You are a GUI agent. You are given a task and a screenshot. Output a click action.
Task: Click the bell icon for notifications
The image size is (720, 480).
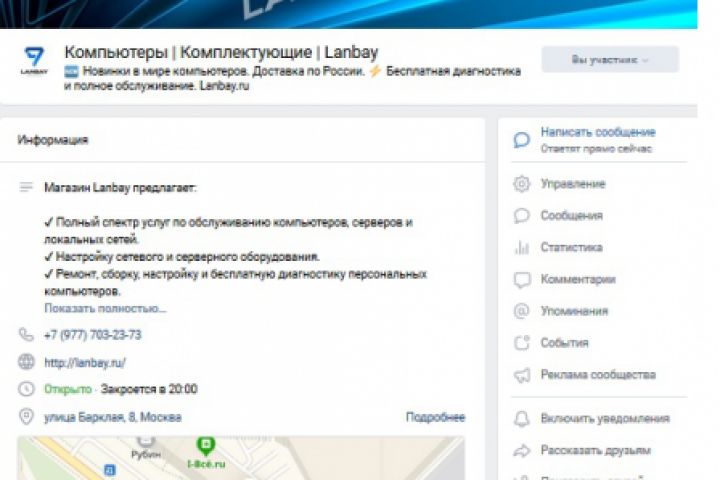click(x=522, y=418)
